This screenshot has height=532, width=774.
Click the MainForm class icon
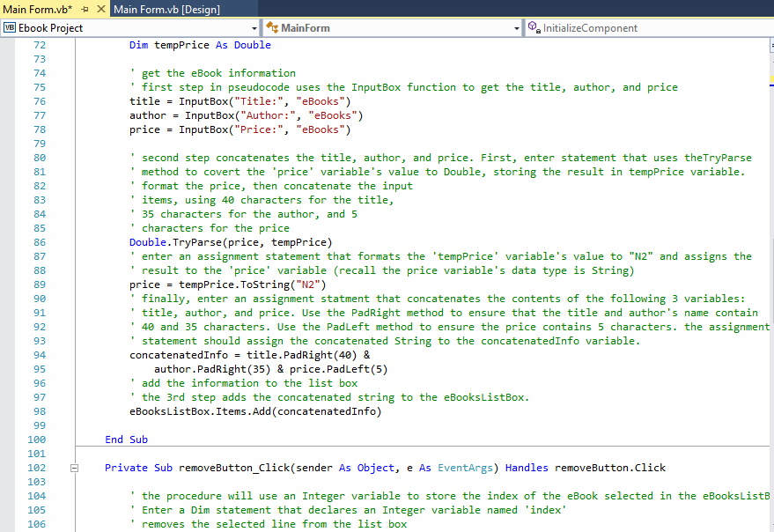pyautogui.click(x=272, y=28)
